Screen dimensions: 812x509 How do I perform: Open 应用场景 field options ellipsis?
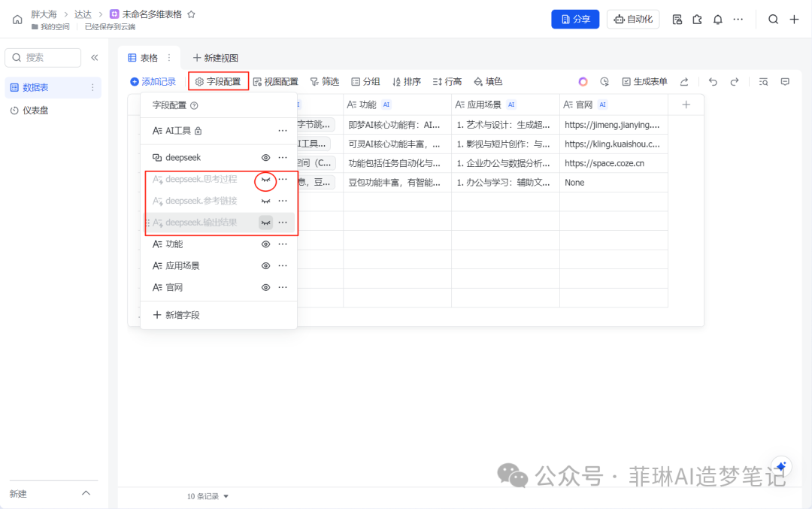(283, 266)
